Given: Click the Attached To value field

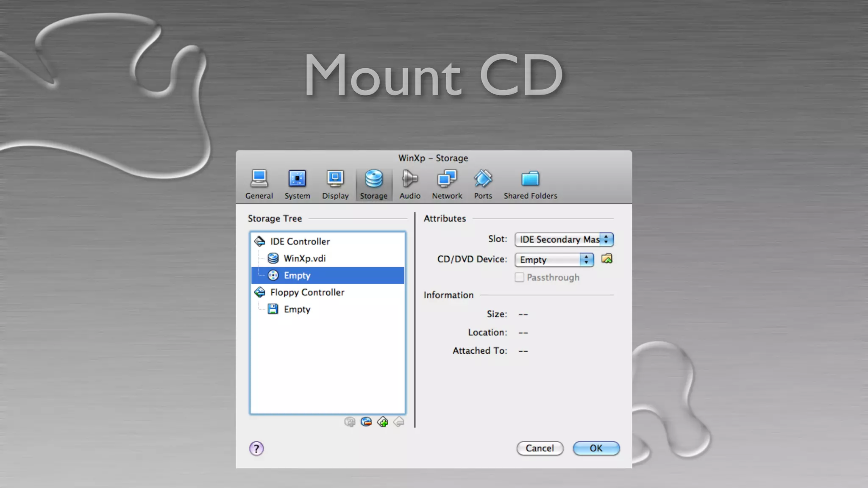Looking at the screenshot, I should (523, 351).
